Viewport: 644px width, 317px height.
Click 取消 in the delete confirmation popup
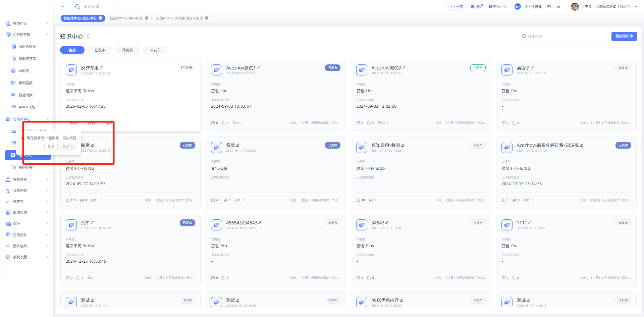tap(51, 147)
